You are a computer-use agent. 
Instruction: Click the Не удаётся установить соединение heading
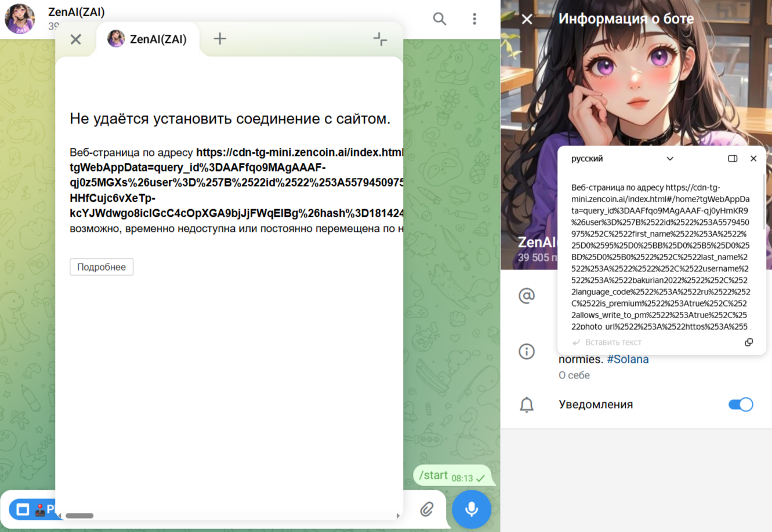coord(230,119)
